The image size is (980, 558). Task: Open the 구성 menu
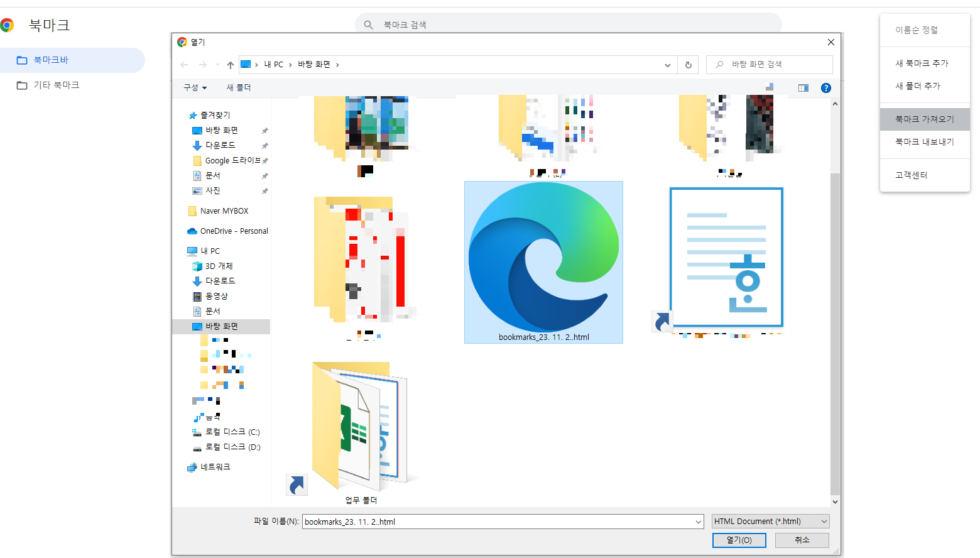click(x=195, y=87)
